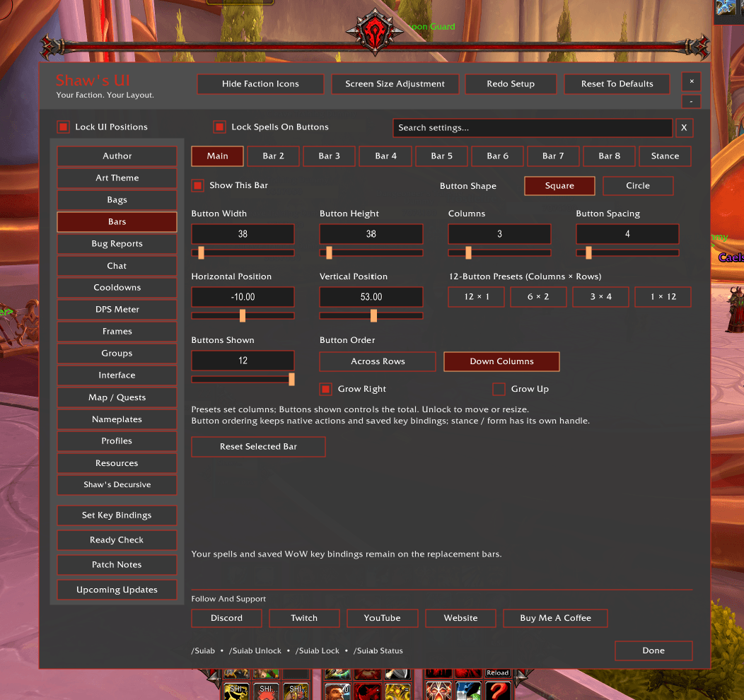This screenshot has width=744, height=700.
Task: Open the DPS Meter section
Action: pos(117,309)
